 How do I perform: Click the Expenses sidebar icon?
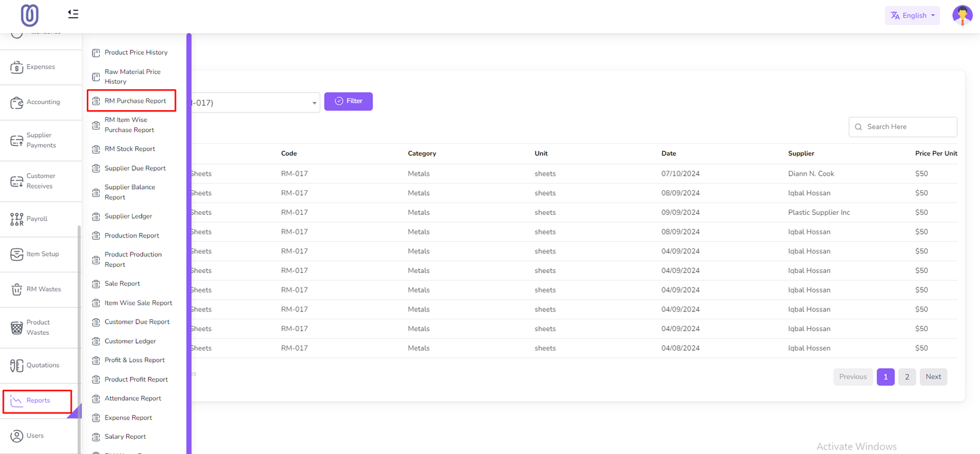(x=17, y=67)
